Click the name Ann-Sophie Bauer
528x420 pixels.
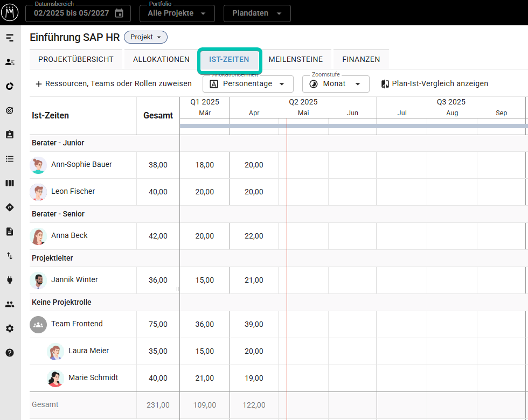(x=81, y=164)
